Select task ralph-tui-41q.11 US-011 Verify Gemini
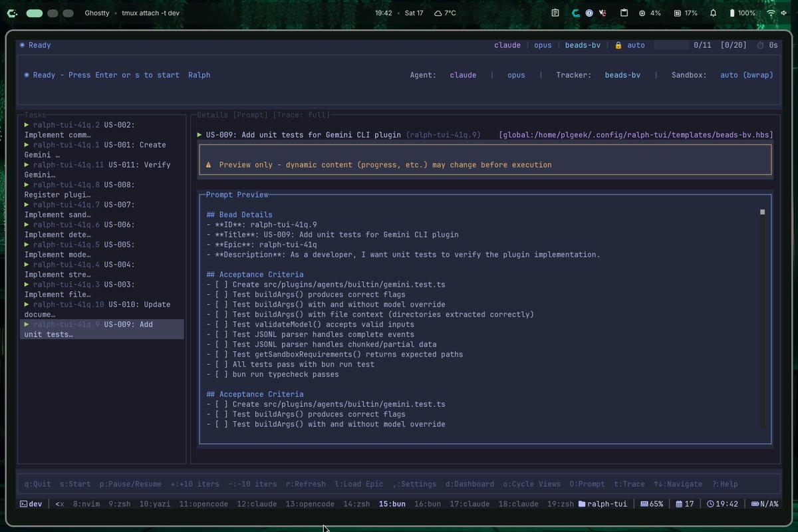 102,170
